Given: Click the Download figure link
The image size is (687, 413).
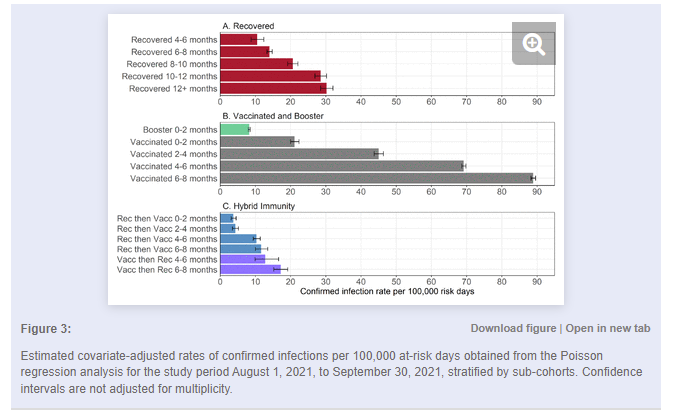Looking at the screenshot, I should point(513,328).
